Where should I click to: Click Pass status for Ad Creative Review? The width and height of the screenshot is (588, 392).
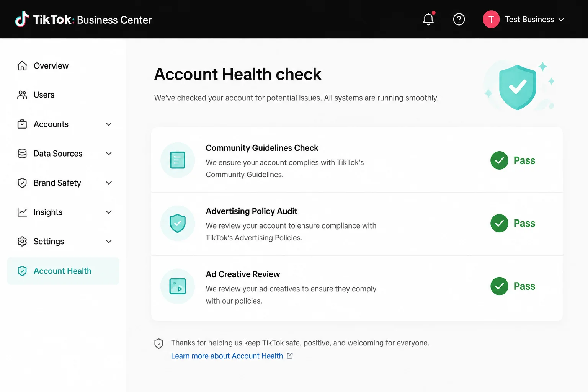point(524,286)
